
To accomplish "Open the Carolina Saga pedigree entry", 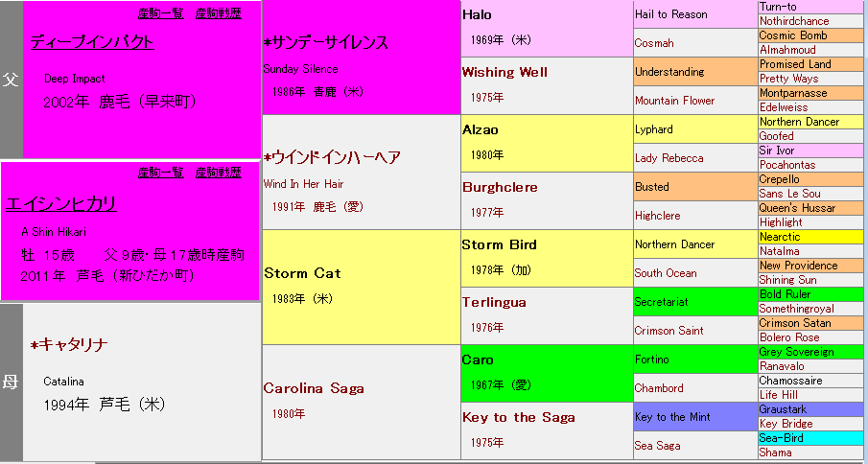I will (x=314, y=388).
